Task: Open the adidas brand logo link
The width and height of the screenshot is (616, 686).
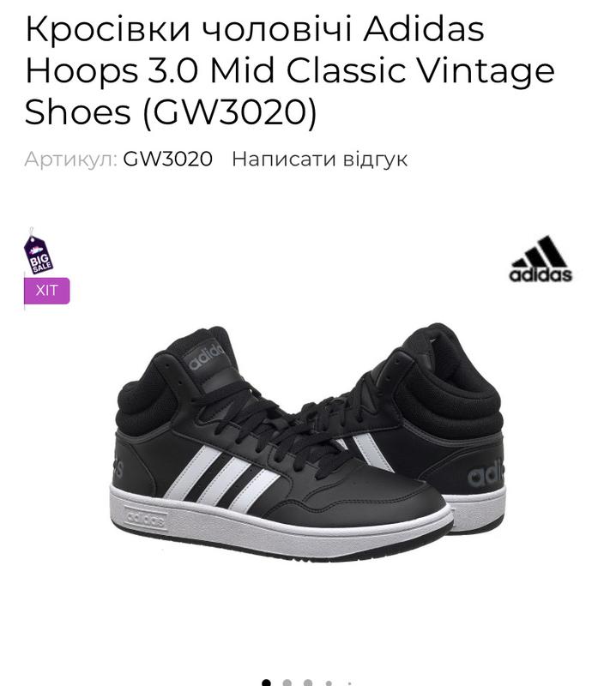Action: tap(541, 259)
